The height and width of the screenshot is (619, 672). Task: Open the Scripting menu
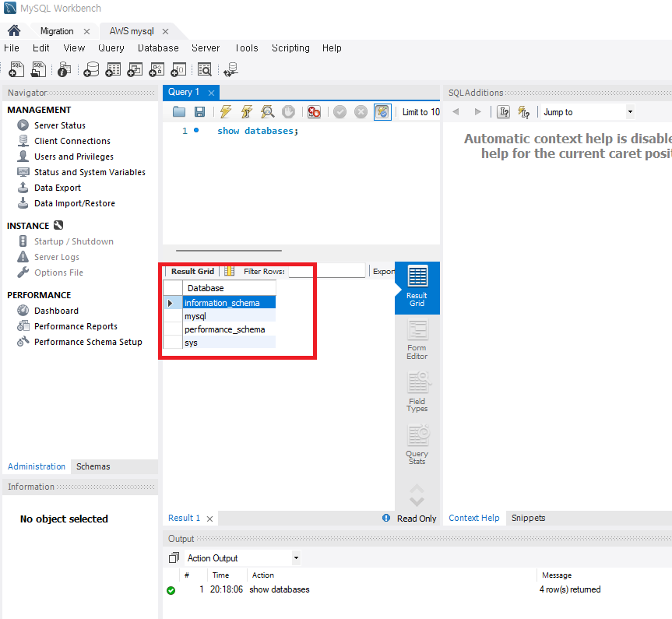click(x=290, y=48)
